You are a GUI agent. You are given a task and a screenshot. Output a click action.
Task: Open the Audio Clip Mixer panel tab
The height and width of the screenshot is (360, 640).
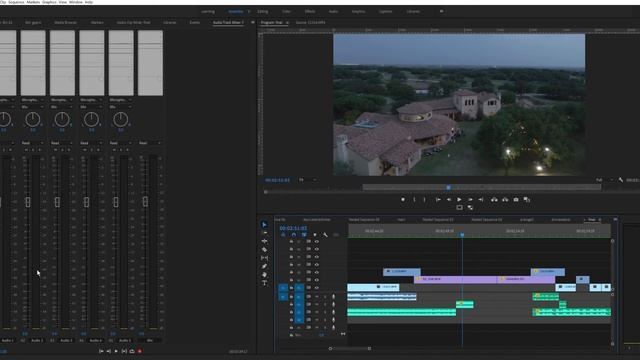pyautogui.click(x=133, y=22)
